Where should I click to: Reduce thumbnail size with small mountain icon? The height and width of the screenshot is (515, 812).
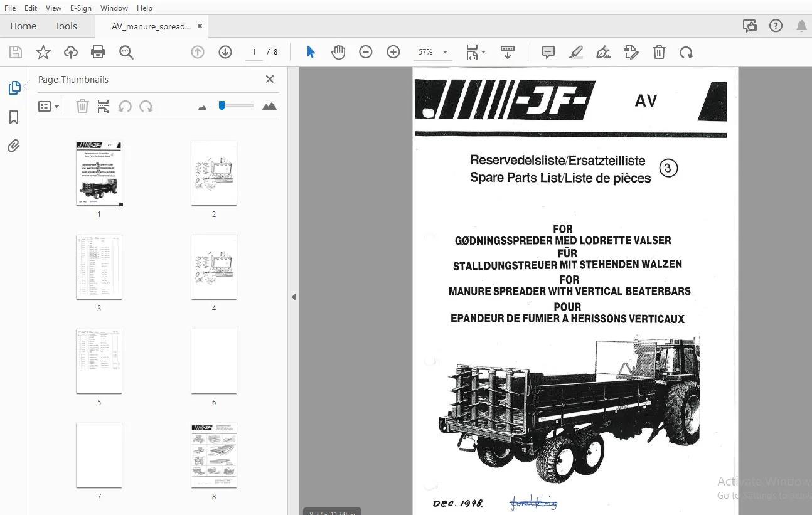pos(202,107)
